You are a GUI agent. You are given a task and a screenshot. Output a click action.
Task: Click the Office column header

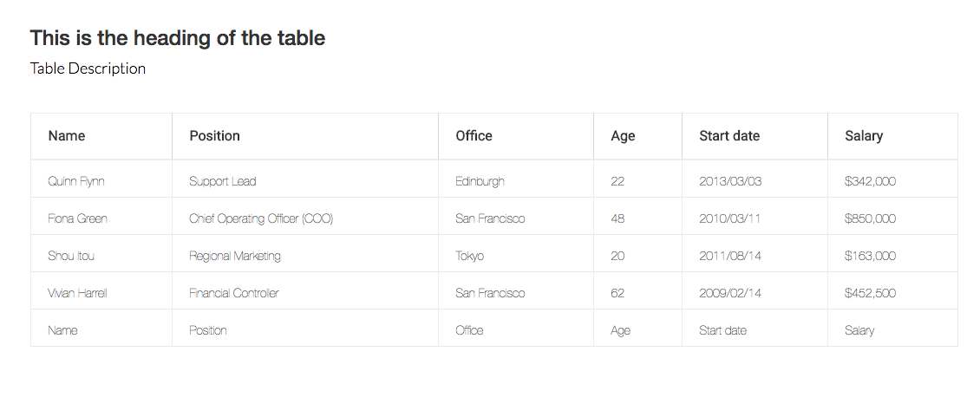tap(516, 136)
